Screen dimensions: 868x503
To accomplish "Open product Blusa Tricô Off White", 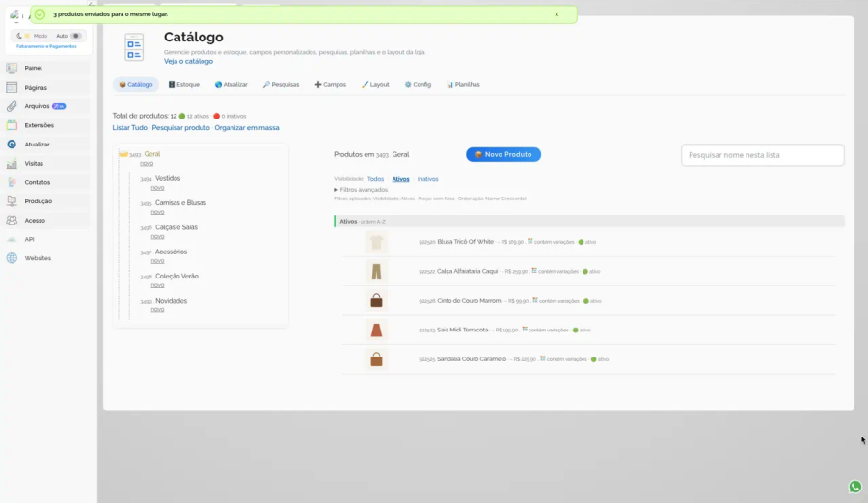I will [465, 242].
